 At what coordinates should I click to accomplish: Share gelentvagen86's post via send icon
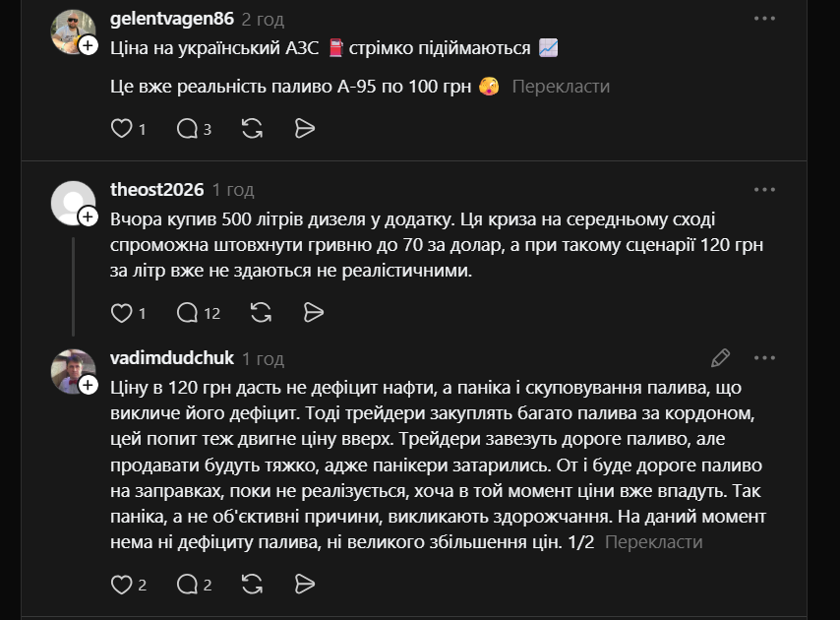pyautogui.click(x=305, y=128)
